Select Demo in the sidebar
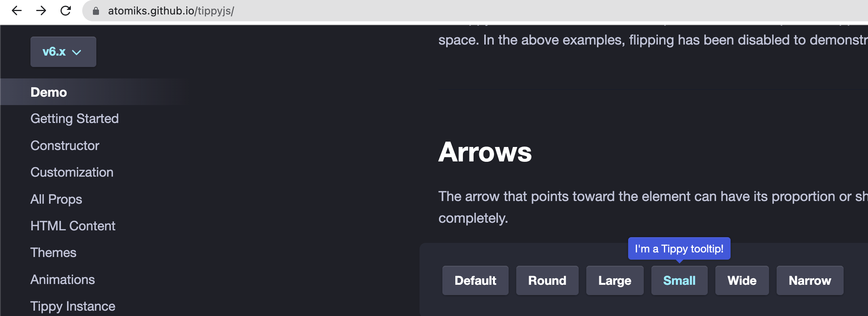Image resolution: width=868 pixels, height=316 pixels. click(x=48, y=92)
